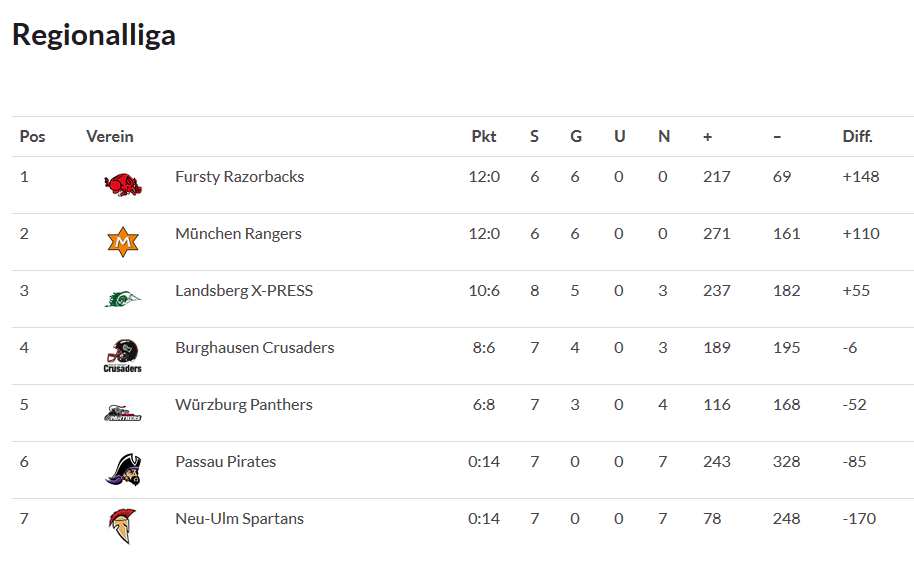
Task: Click the Verein column header
Action: coord(110,136)
